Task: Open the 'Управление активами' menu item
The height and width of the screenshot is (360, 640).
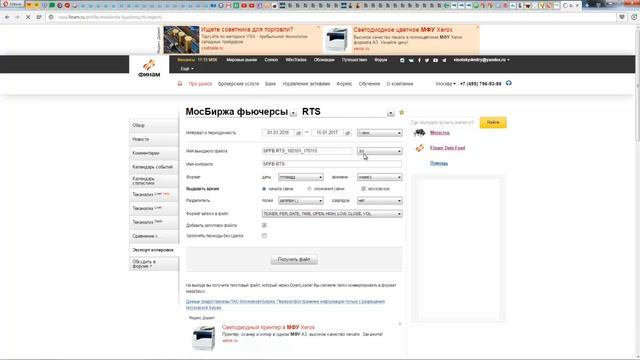Action: coord(306,84)
